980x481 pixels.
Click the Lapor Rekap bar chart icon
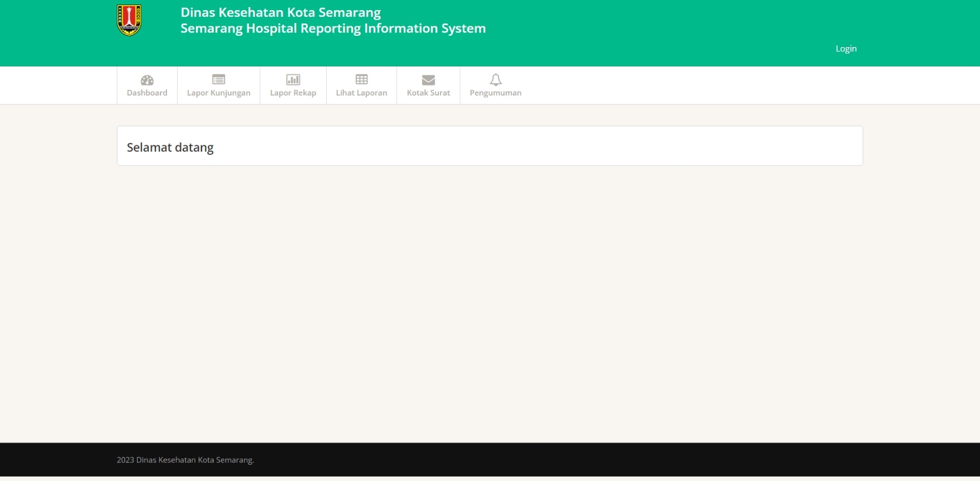pyautogui.click(x=293, y=79)
